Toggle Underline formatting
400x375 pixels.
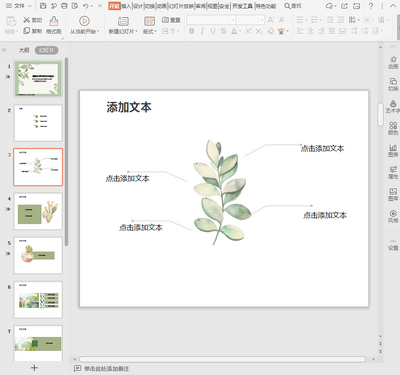tap(213, 31)
